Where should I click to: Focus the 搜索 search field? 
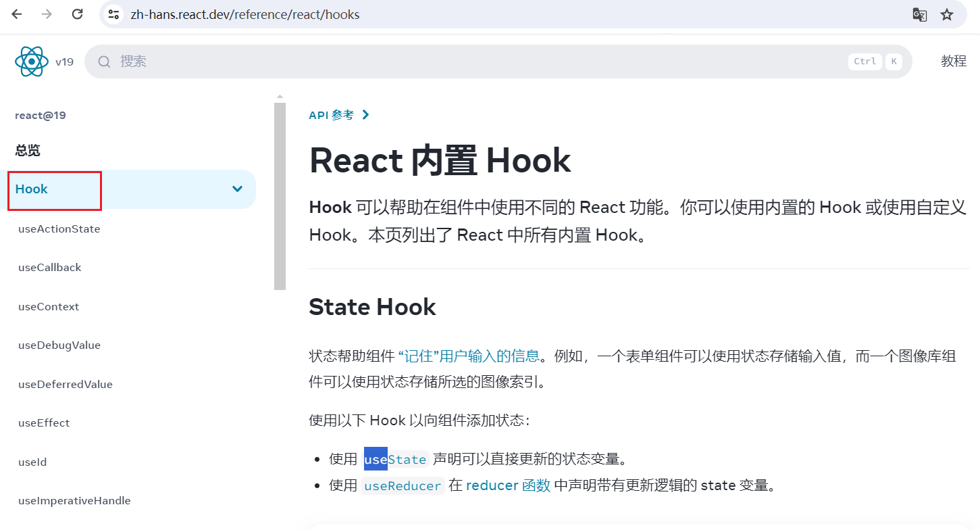click(498, 62)
